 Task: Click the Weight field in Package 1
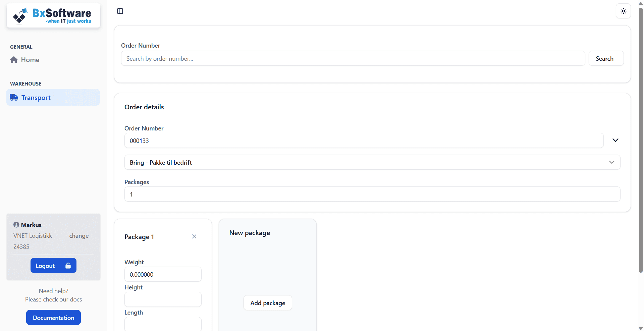[163, 274]
